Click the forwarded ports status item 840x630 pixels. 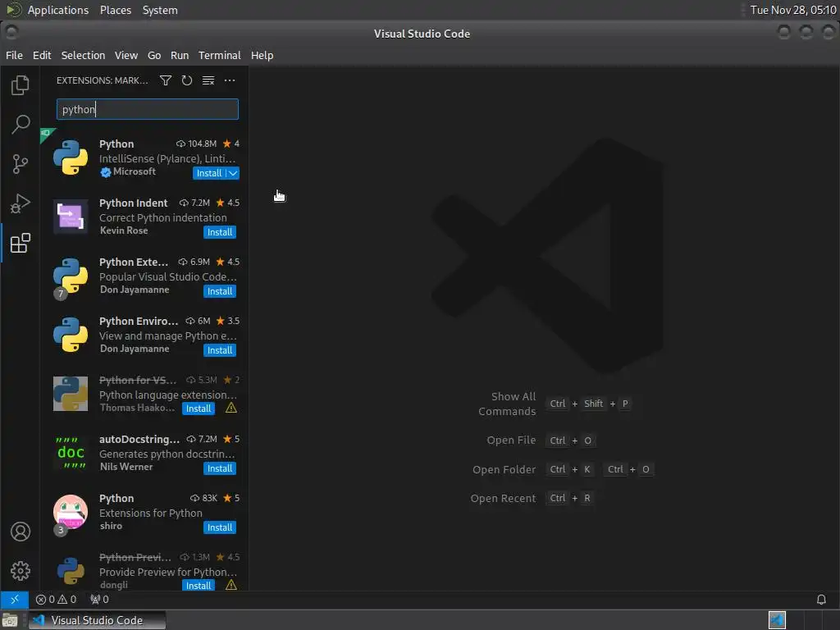[x=99, y=599]
